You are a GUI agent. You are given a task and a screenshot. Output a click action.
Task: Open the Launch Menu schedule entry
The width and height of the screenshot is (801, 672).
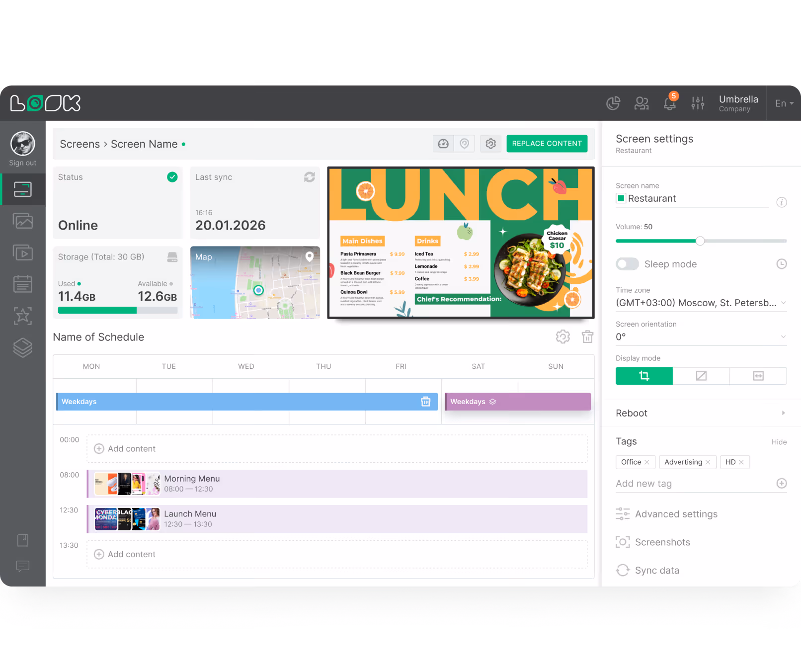(337, 519)
